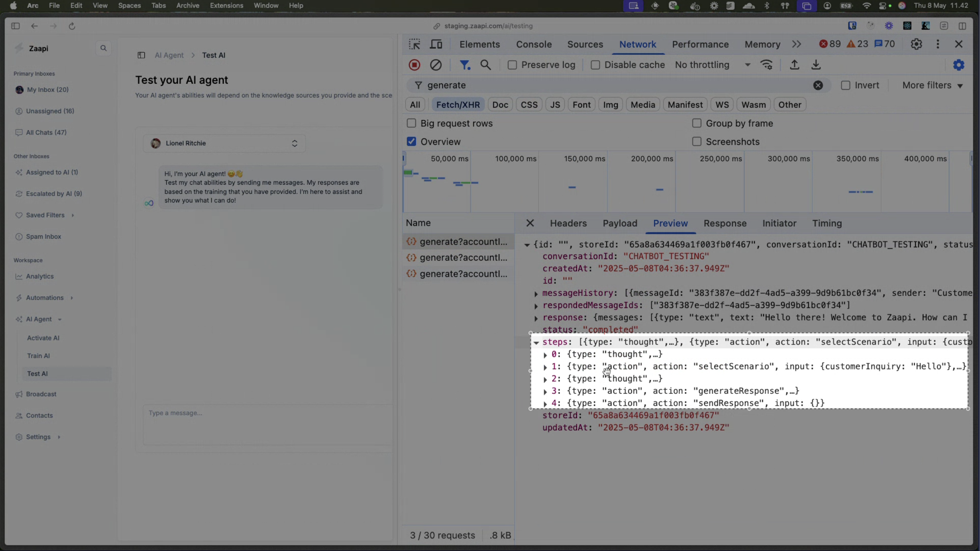Open network search magnifier
Viewport: 980px width, 551px height.
485,65
